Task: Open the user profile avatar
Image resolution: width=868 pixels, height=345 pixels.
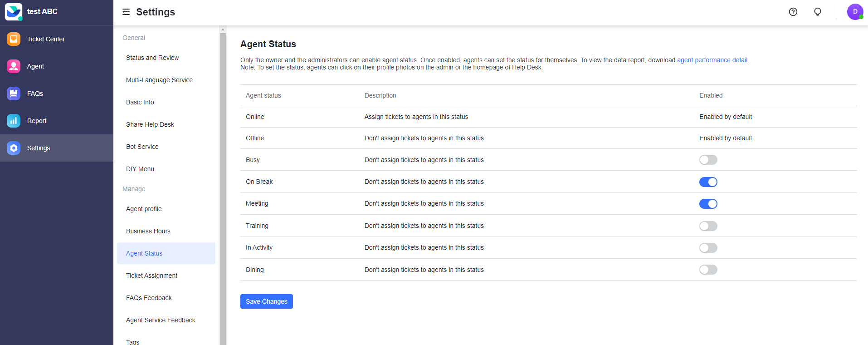Action: [x=855, y=12]
